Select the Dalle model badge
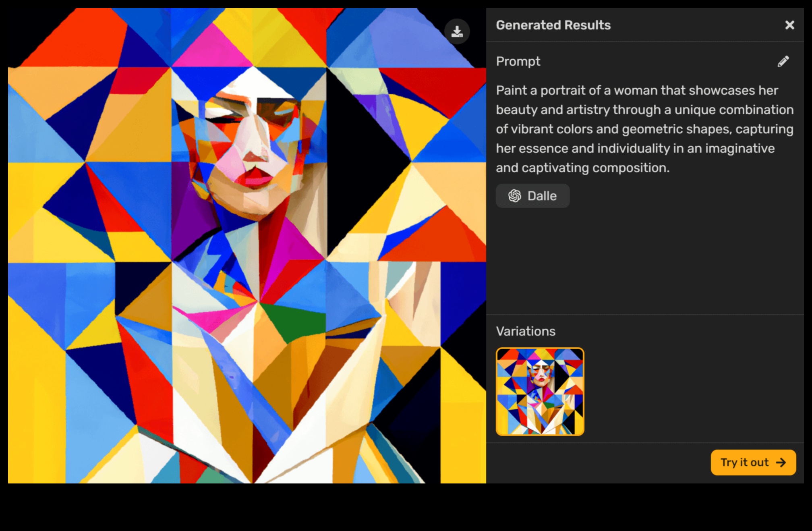The image size is (812, 531). [532, 196]
